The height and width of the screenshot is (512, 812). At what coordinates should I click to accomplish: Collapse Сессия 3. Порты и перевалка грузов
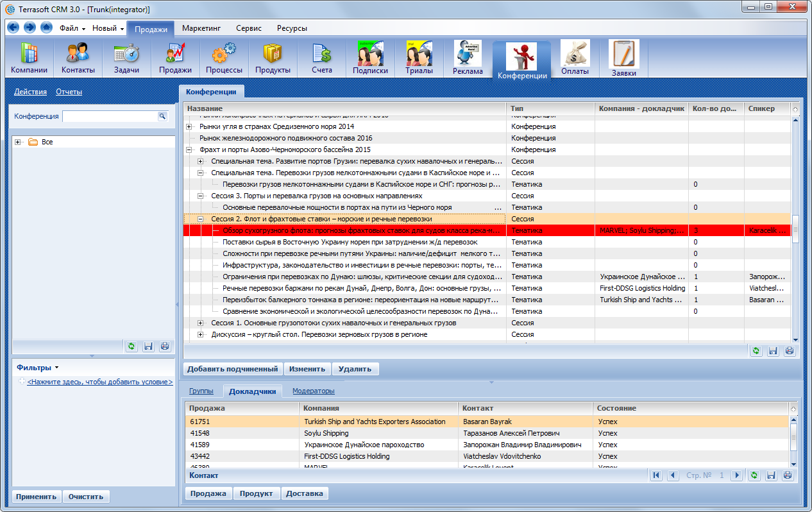pos(201,196)
